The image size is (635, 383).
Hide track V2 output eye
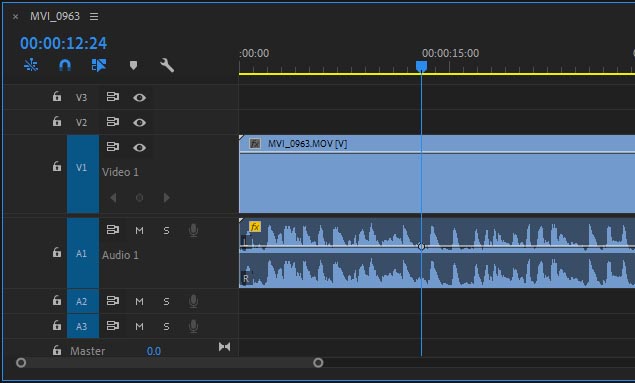pos(139,122)
